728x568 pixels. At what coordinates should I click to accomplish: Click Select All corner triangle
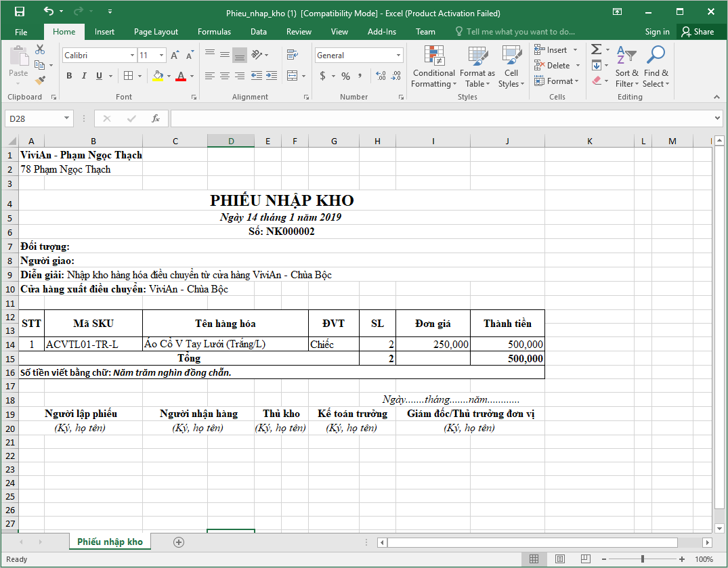(12, 141)
